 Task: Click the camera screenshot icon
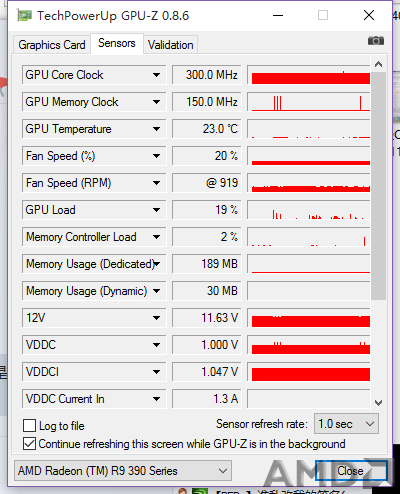pyautogui.click(x=376, y=41)
